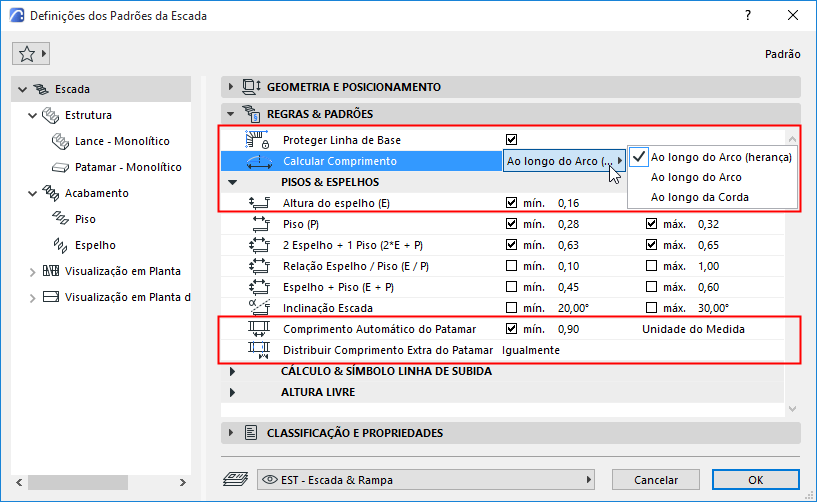
Task: Open the EST - Escada & Rampa layer dropdown
Action: click(426, 480)
